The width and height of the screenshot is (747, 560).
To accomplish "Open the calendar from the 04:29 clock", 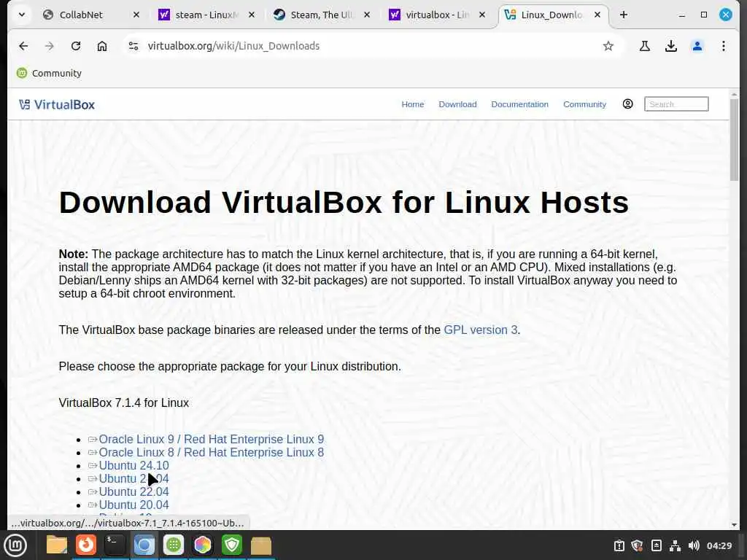I will coord(719,545).
